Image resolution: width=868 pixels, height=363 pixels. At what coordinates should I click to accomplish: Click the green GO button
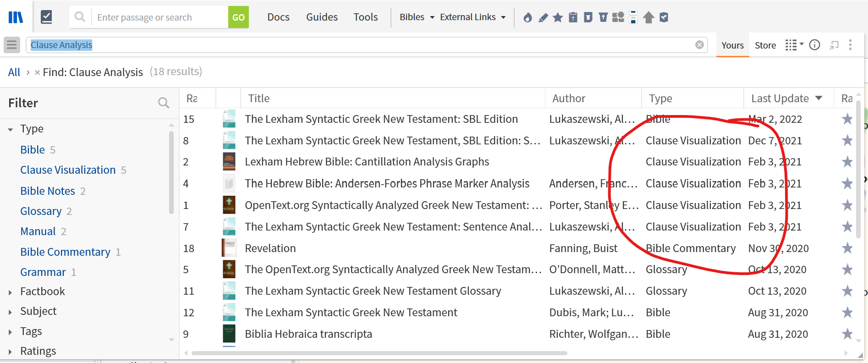tap(238, 17)
